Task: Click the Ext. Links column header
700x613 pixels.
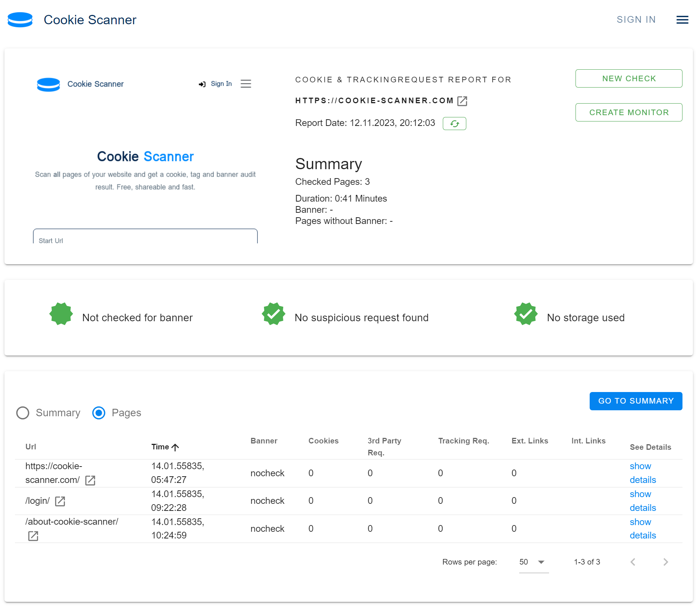Action: (x=530, y=441)
